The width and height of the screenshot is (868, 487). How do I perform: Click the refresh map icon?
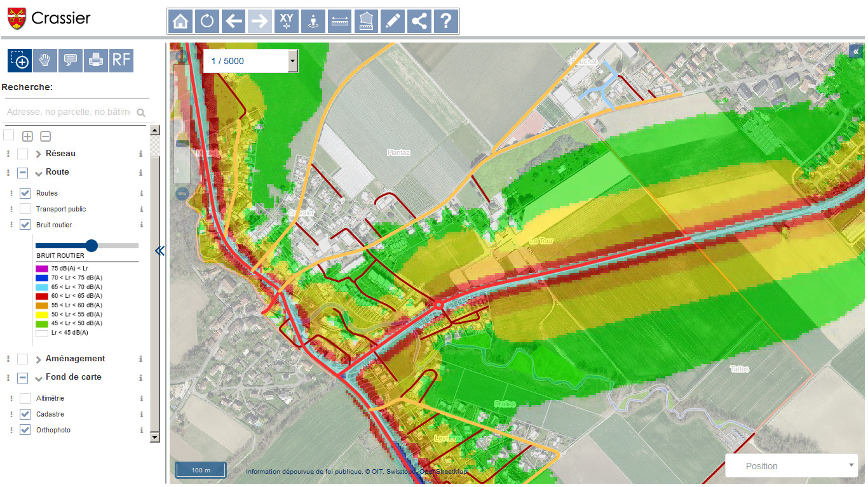coord(207,21)
